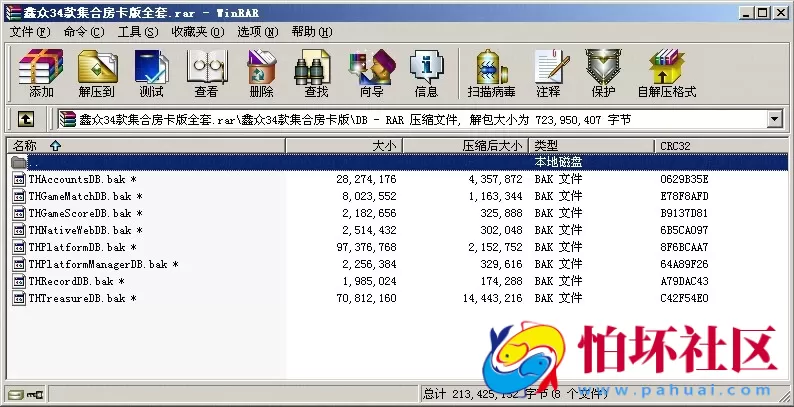The width and height of the screenshot is (794, 407).
Task: Click the key icon in status bar
Action: (35, 394)
